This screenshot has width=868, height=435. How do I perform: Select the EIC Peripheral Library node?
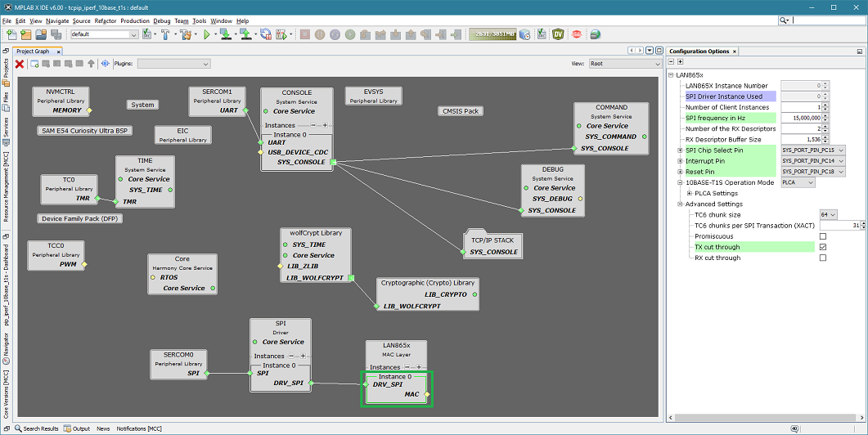point(182,135)
